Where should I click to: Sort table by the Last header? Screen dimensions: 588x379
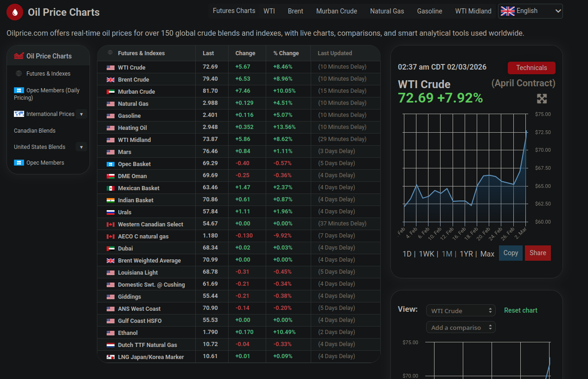coord(208,53)
